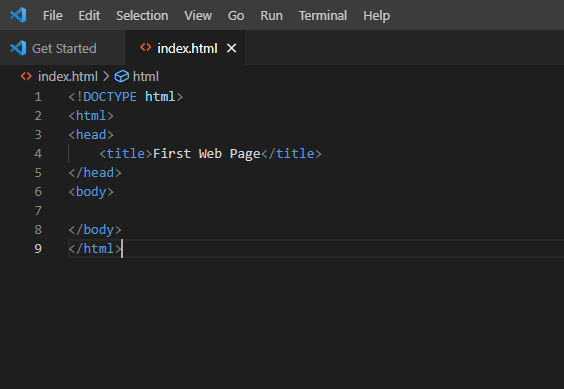Image resolution: width=564 pixels, height=389 pixels.
Task: Click the orange file icon in breadcrumb
Action: pos(26,76)
